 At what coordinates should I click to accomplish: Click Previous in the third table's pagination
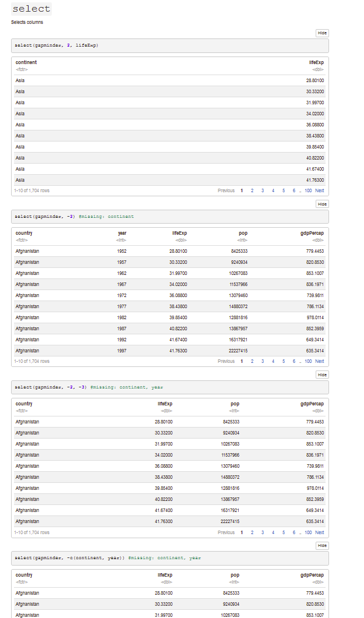(226, 532)
